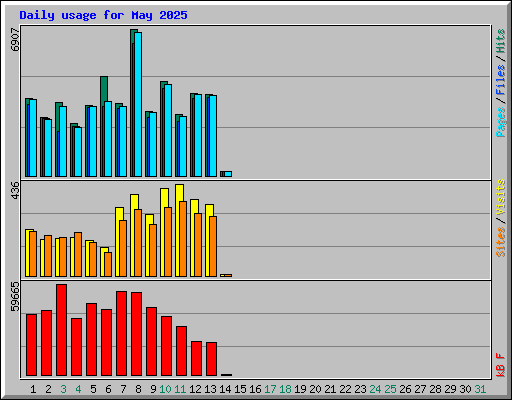The width and height of the screenshot is (512, 400).
Task: Click the red KB bar for day 1
Action: point(31,345)
